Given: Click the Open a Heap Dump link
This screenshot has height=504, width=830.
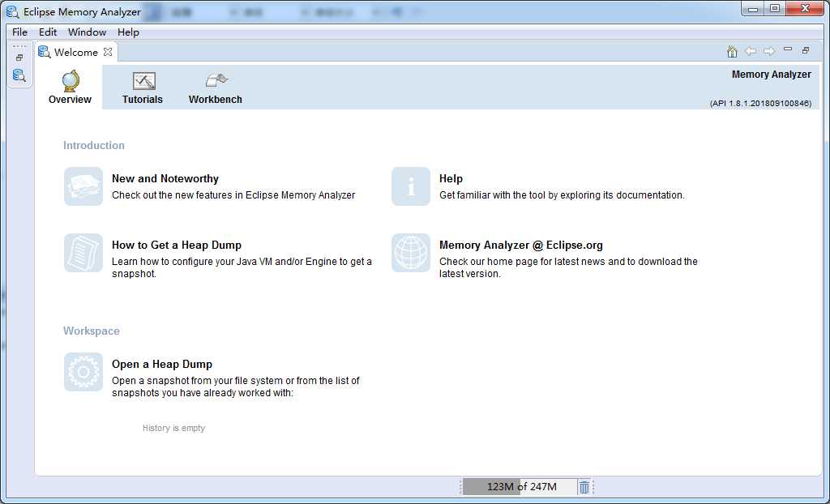Looking at the screenshot, I should pos(162,364).
